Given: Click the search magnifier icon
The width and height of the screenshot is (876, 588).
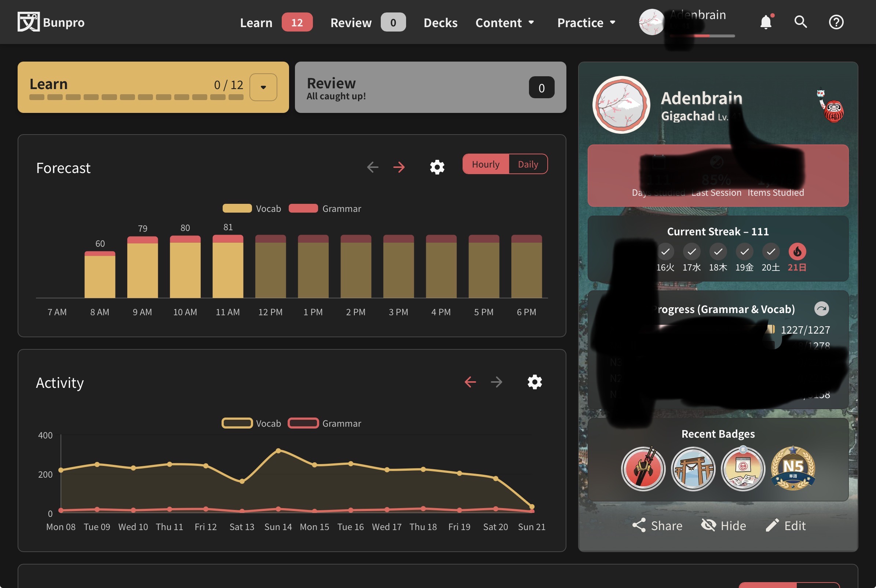Looking at the screenshot, I should [800, 22].
